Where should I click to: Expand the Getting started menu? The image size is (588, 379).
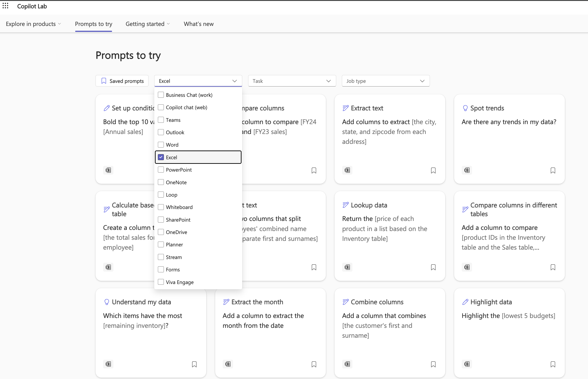[x=148, y=24]
